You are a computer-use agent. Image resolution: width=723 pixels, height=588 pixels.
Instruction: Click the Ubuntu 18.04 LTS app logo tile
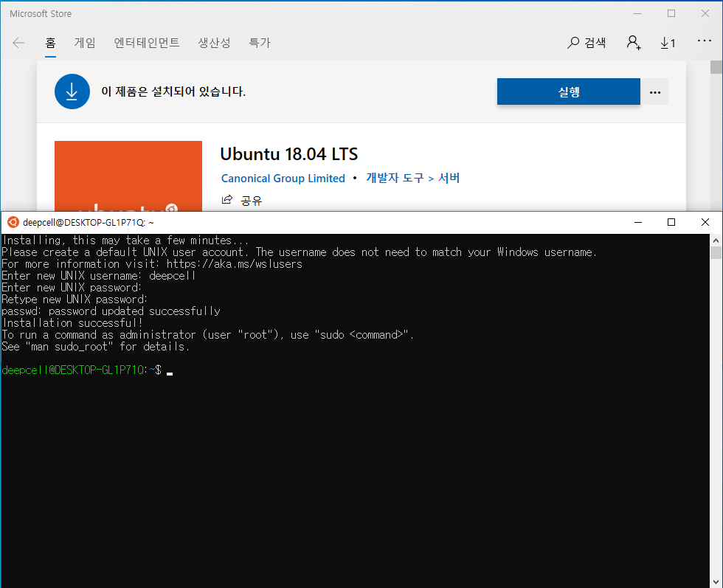pyautogui.click(x=128, y=176)
